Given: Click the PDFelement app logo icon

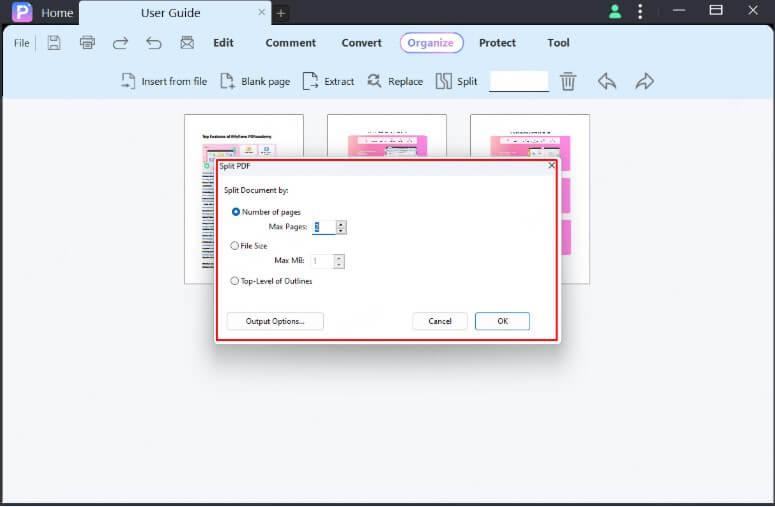Looking at the screenshot, I should (x=21, y=12).
